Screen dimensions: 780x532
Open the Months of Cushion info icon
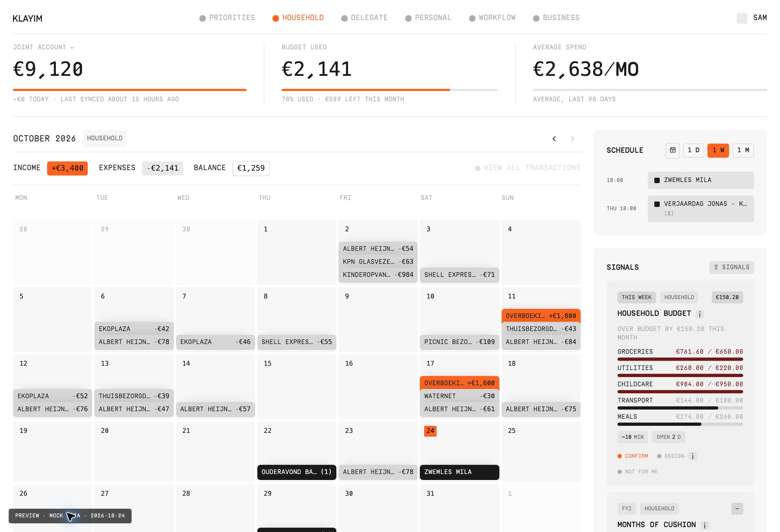point(705,525)
